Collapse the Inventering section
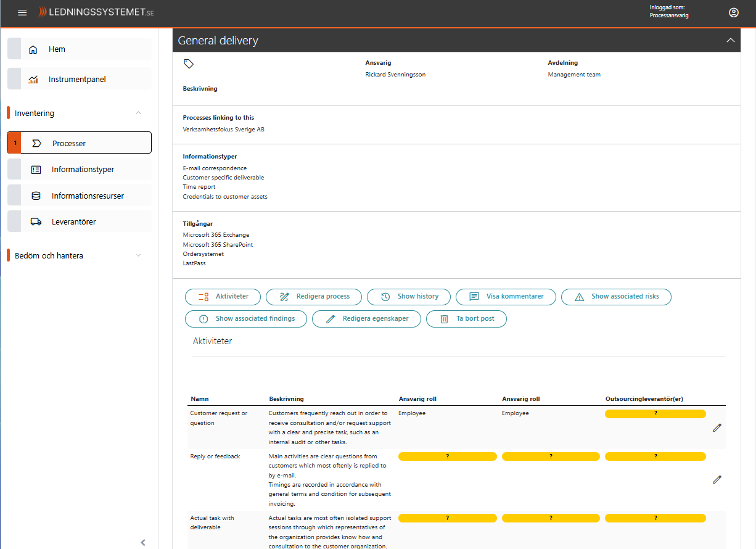This screenshot has height=549, width=756. [138, 113]
